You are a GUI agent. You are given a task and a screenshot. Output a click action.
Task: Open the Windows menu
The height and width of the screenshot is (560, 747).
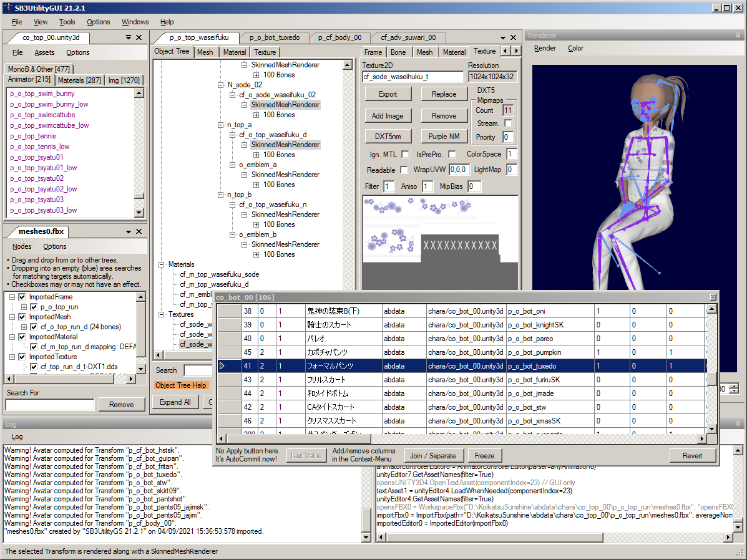[x=135, y=22]
